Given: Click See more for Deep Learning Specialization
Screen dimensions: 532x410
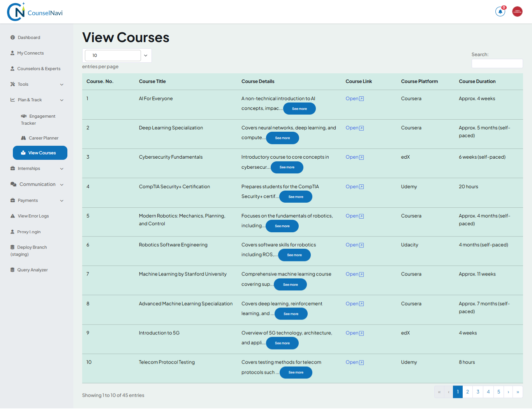Looking at the screenshot, I should [x=282, y=138].
